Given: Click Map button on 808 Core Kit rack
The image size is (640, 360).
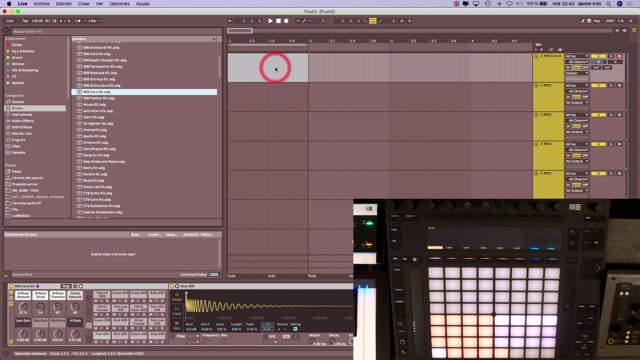Looking at the screenshot, I should [x=66, y=286].
